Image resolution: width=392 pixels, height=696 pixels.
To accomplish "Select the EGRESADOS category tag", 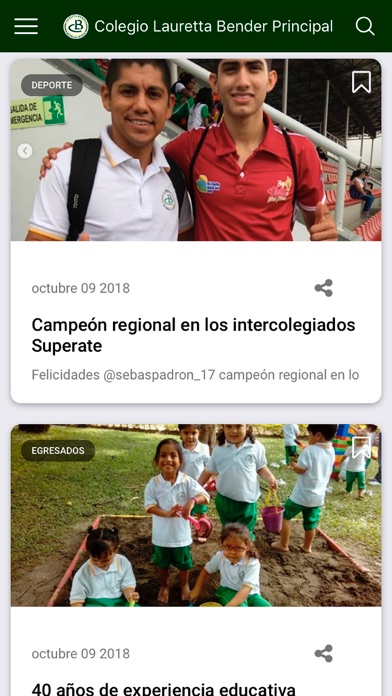I will point(58,451).
